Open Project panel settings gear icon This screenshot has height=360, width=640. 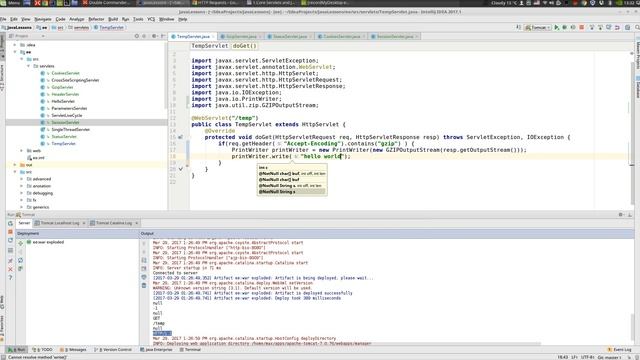click(x=154, y=36)
